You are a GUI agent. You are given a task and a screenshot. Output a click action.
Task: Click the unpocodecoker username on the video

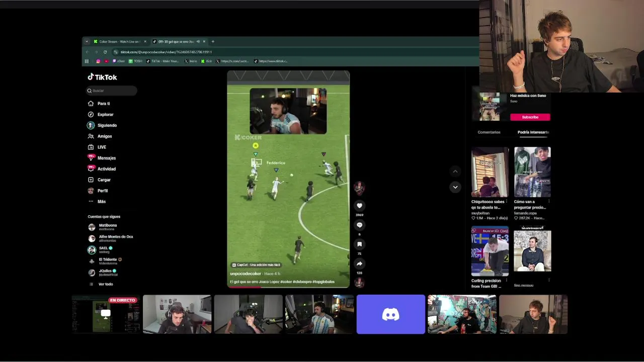click(246, 274)
